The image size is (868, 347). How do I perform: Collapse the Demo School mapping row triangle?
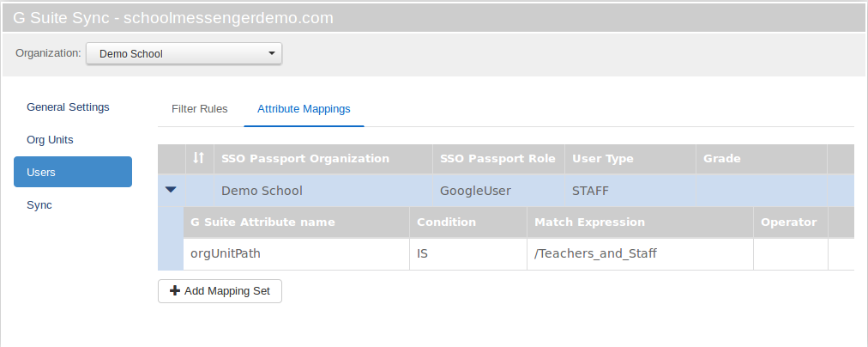coord(171,190)
